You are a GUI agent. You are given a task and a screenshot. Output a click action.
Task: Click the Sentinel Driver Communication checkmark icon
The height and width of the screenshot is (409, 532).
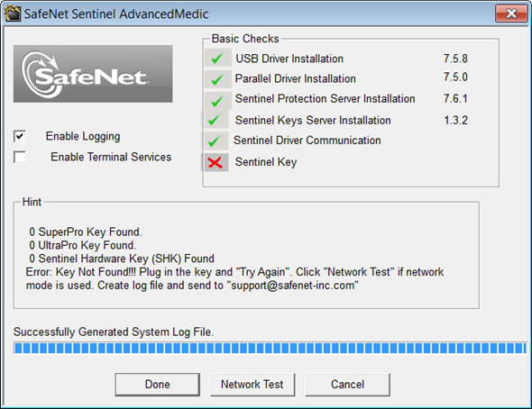click(x=216, y=141)
